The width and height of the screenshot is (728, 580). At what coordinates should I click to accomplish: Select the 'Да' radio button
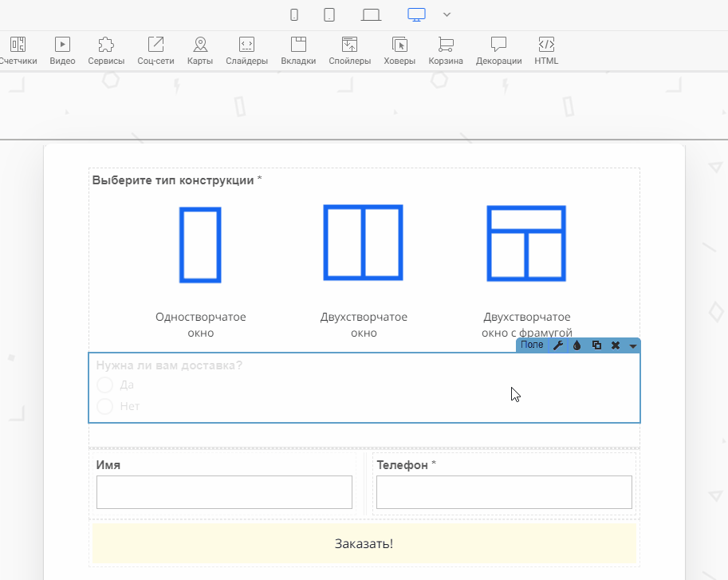(104, 385)
